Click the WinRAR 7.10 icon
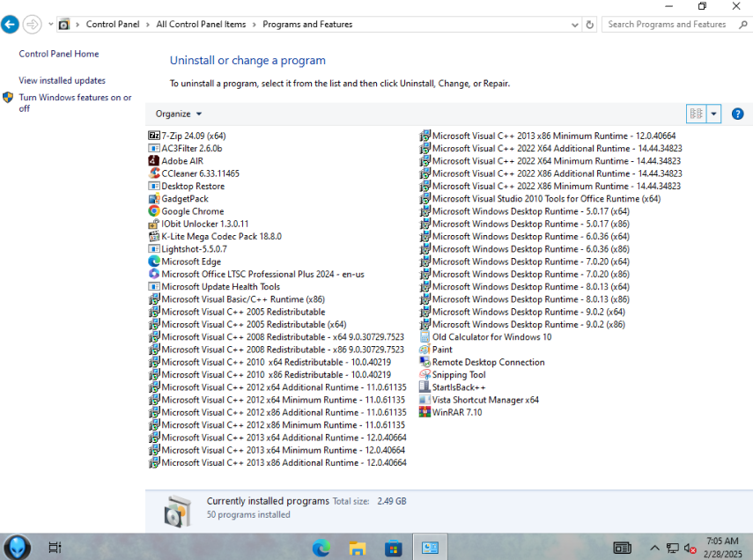Viewport: 753px width, 560px height. tap(424, 412)
